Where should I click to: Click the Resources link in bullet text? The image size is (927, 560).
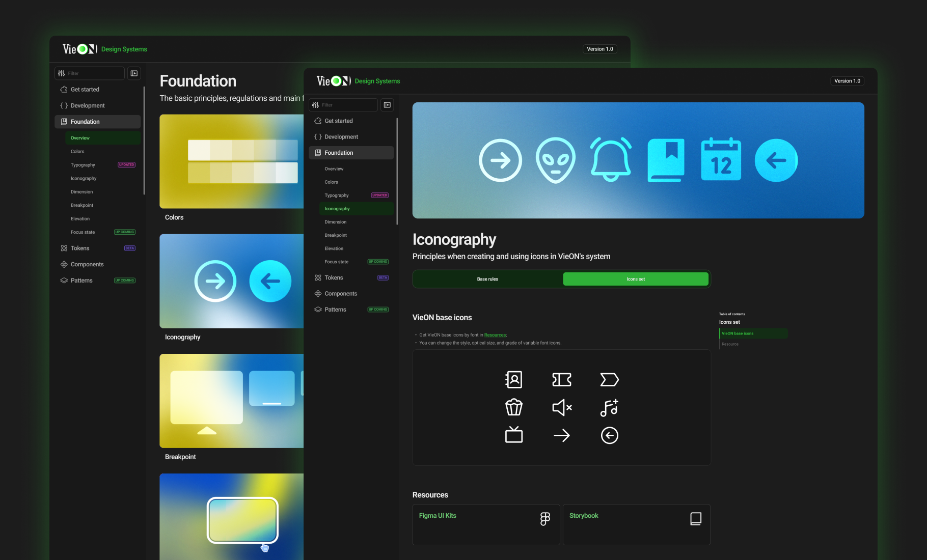click(495, 335)
